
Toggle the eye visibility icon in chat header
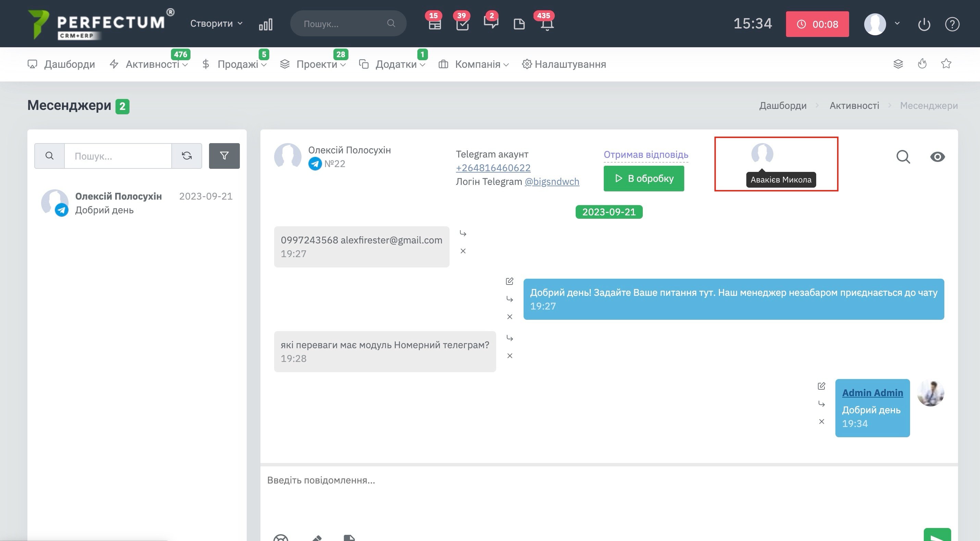point(937,156)
